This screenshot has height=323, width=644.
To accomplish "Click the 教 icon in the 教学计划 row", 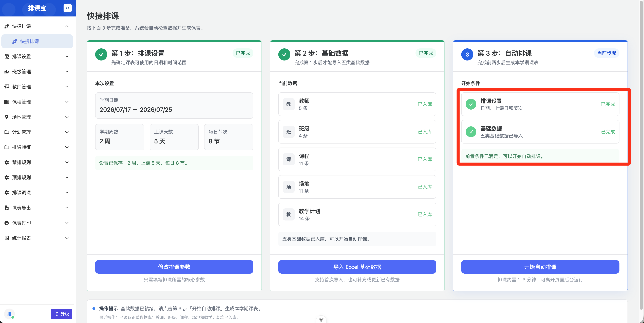I will 289,214.
